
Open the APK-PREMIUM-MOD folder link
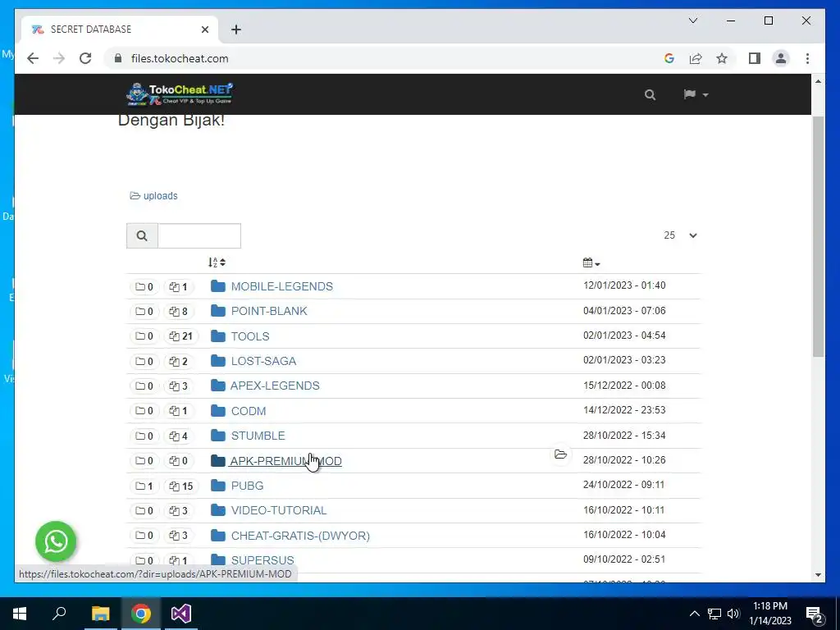[285, 461]
